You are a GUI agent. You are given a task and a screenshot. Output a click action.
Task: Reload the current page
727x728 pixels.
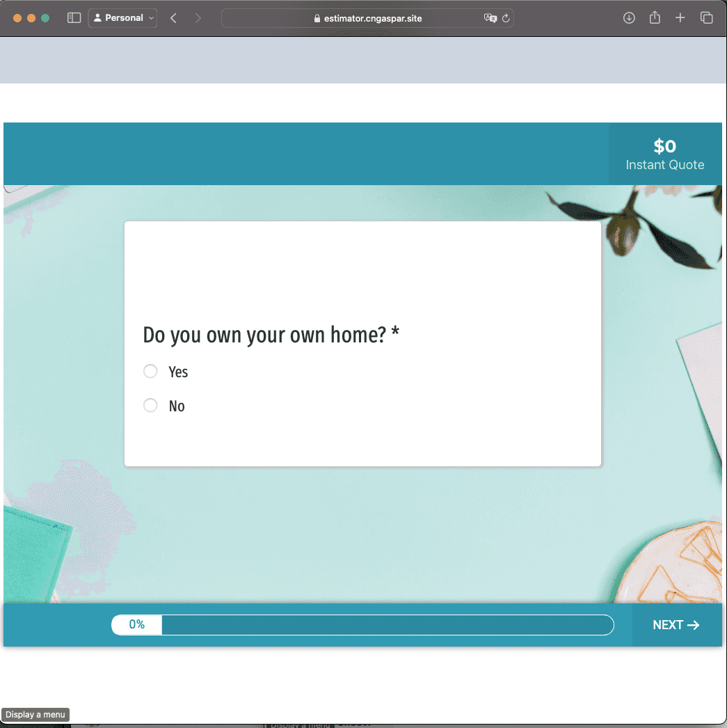[506, 18]
